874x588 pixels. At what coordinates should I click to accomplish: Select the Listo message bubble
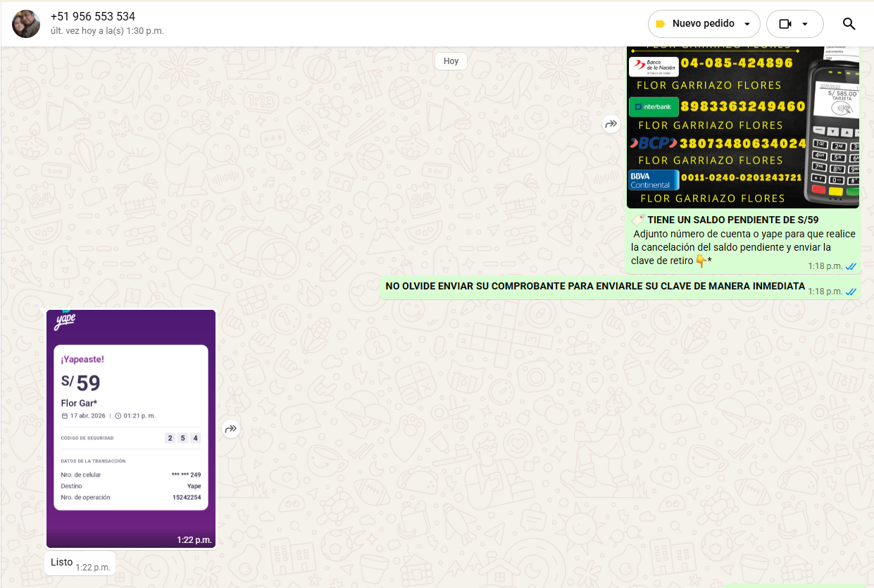point(62,563)
